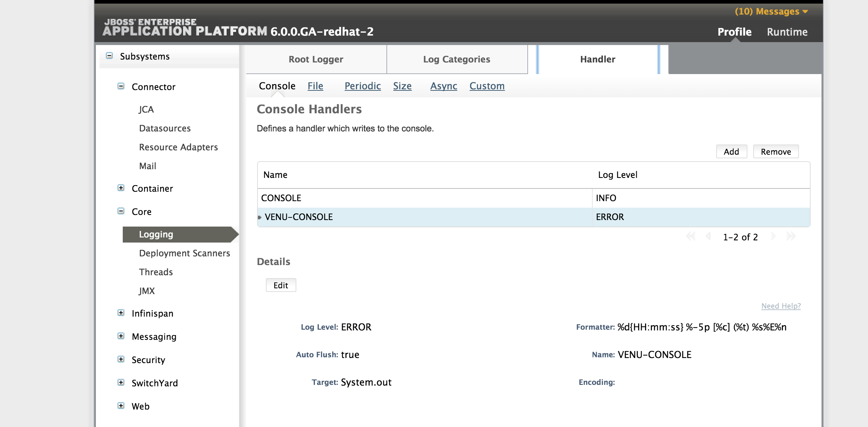Click the Auto Flush true value
Image resolution: width=868 pixels, height=427 pixels.
pos(350,355)
